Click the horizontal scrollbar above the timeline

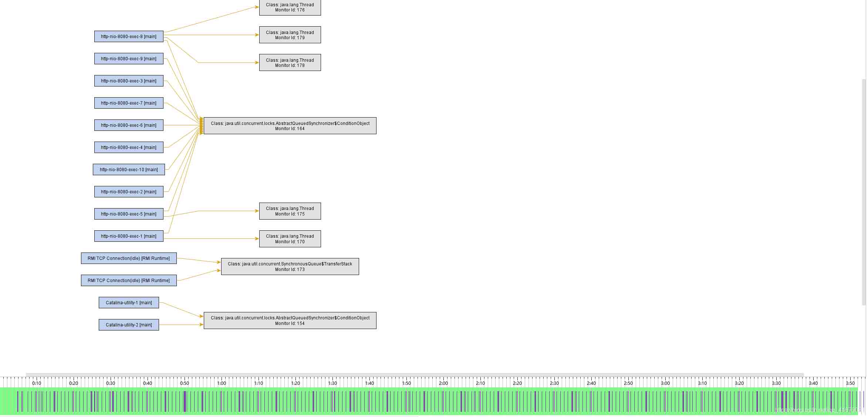point(414,375)
